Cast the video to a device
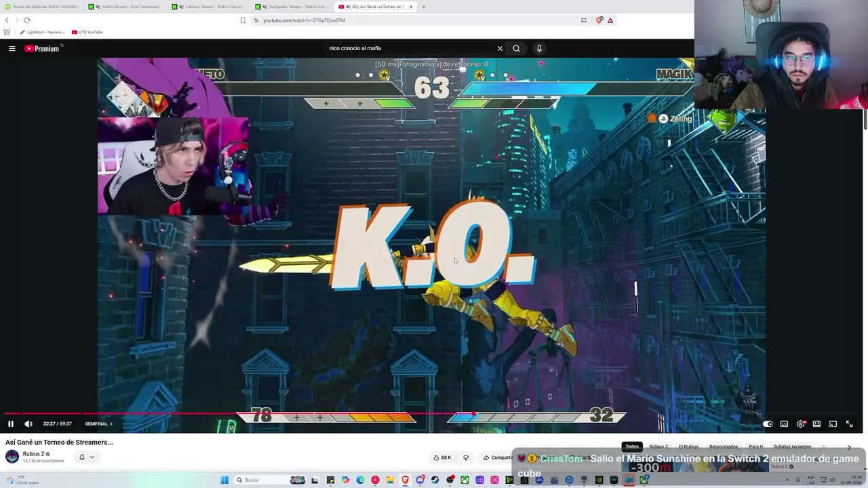The image size is (868, 488). (833, 424)
